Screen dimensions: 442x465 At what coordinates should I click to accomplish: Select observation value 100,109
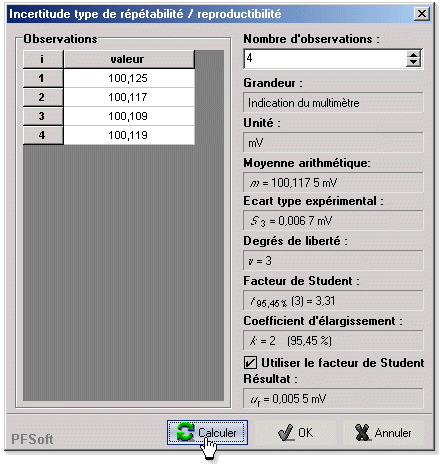coord(129,116)
